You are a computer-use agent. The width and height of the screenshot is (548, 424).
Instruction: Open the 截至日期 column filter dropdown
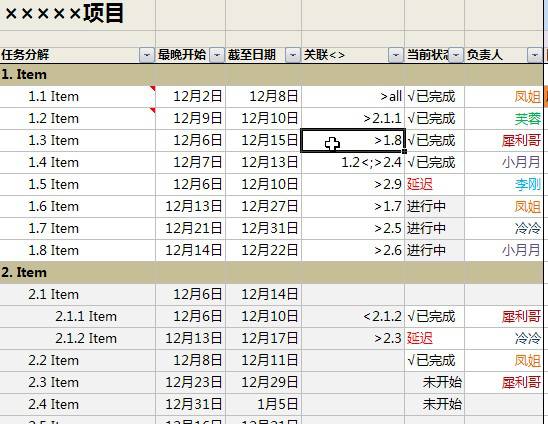tap(293, 55)
